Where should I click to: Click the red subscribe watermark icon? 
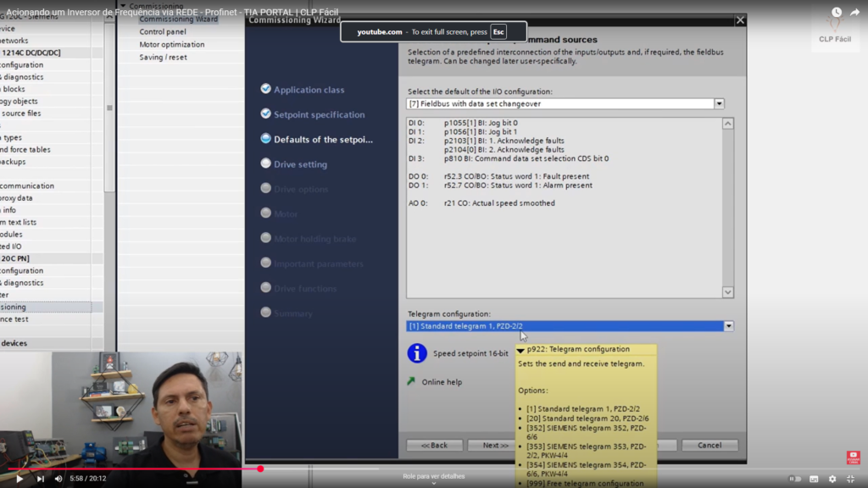[x=853, y=457]
